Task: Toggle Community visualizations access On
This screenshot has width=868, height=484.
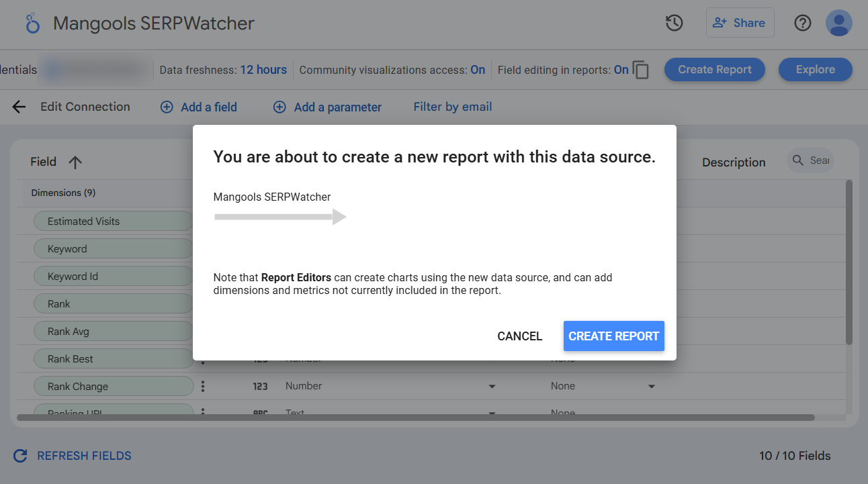Action: click(478, 70)
